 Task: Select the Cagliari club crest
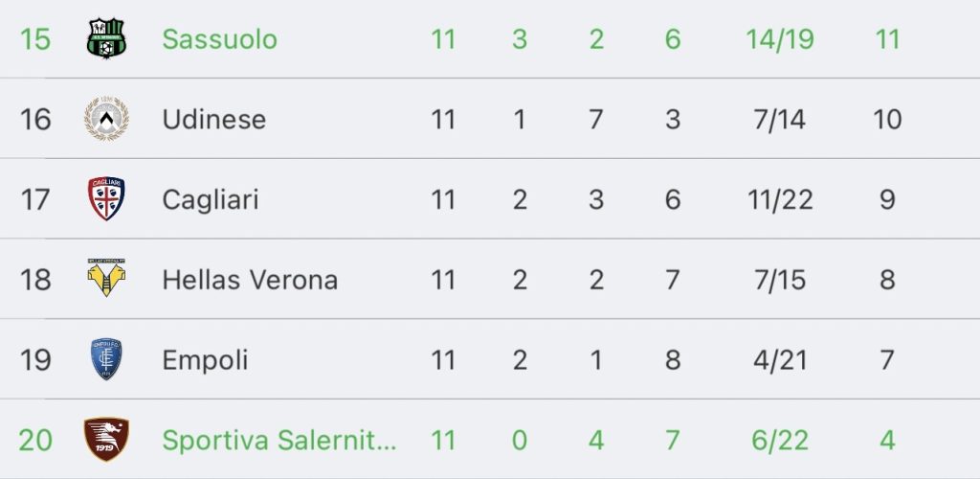[x=106, y=199]
